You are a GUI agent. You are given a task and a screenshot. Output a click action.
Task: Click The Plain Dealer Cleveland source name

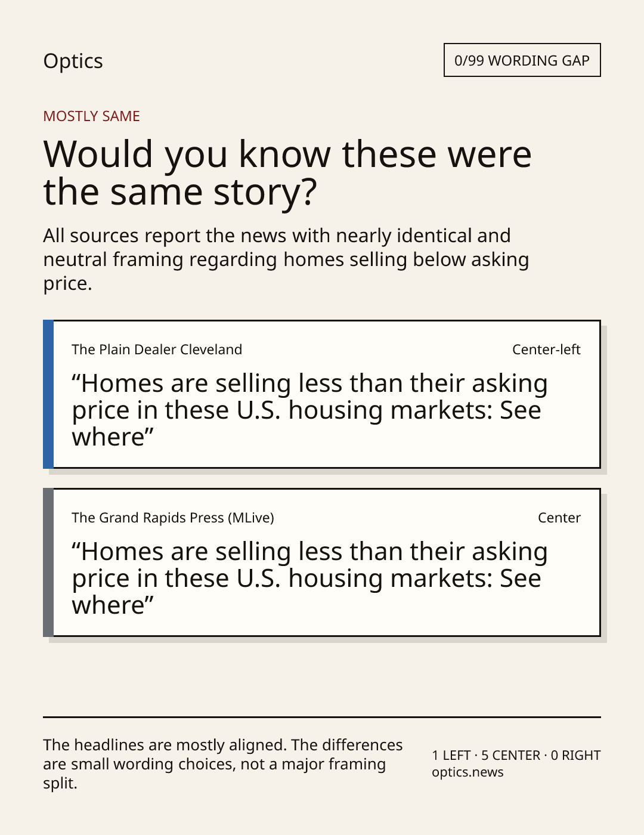coord(157,350)
